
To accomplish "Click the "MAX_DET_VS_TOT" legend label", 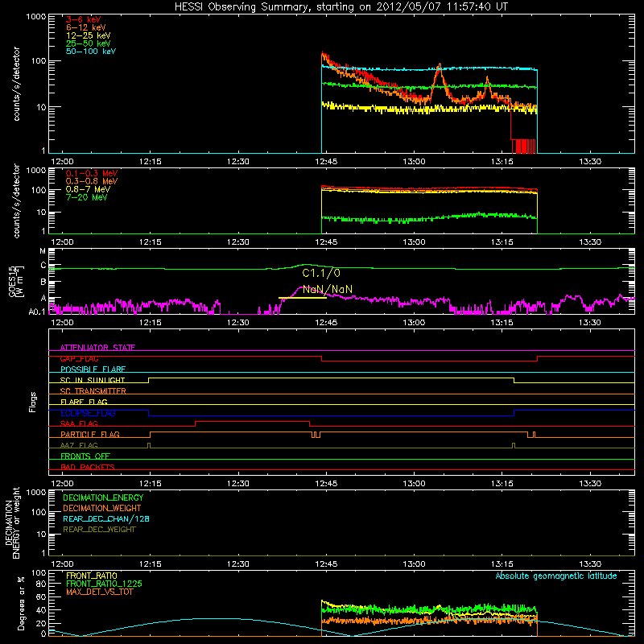I will point(99,592).
